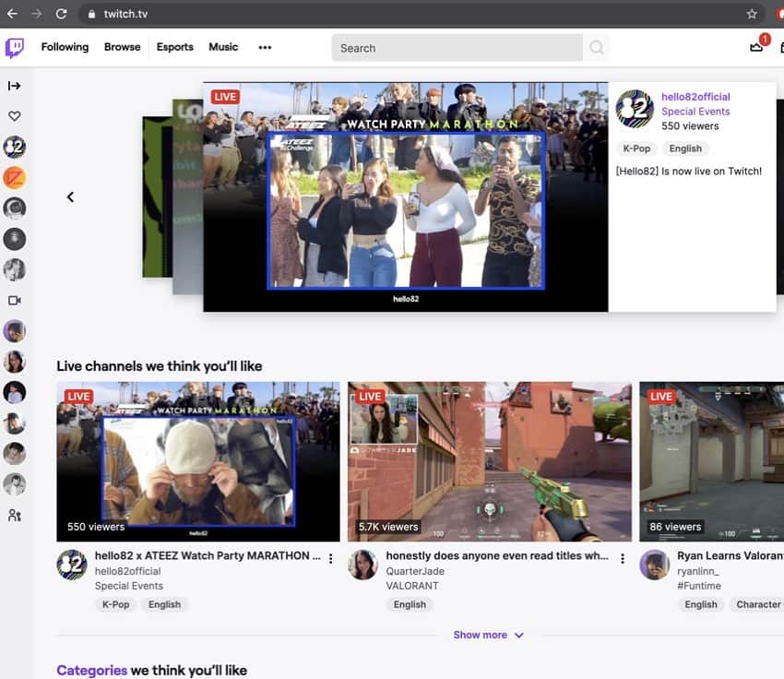Viewport: 784px width, 679px height.
Task: Click the find friends icon in the sidebar
Action: 15,515
